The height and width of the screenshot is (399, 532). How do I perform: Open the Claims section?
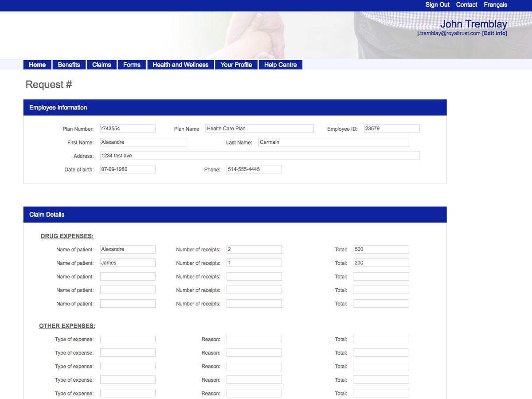pos(102,64)
